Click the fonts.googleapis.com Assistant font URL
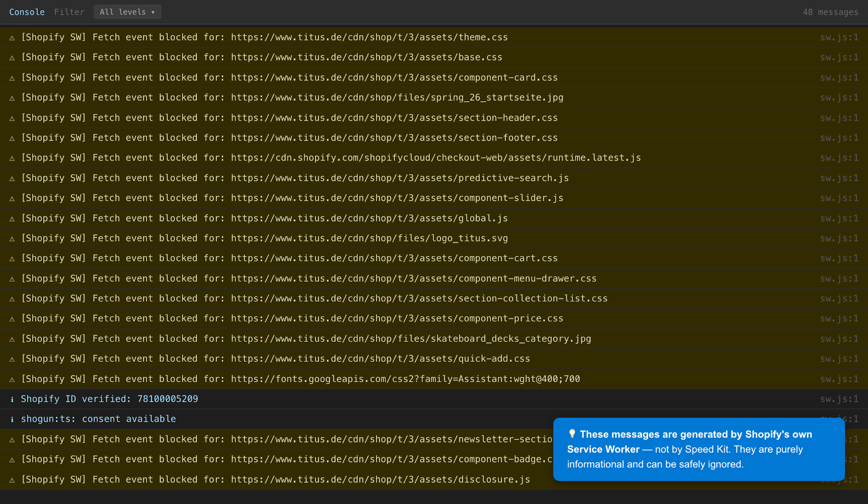Viewport: 868px width, 504px height. (405, 379)
